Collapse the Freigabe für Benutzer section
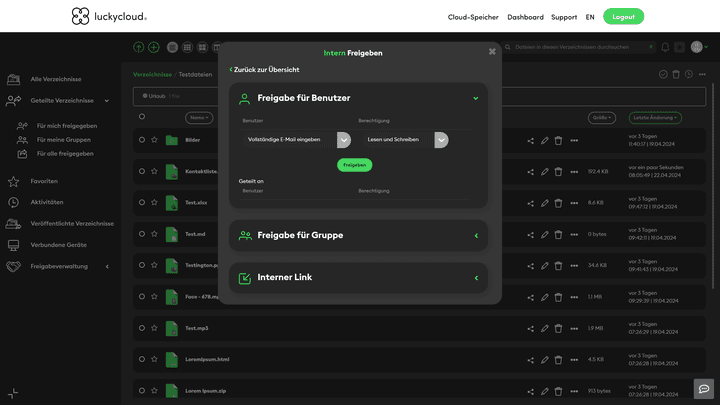Screen dimensions: 720x405 pos(476,99)
